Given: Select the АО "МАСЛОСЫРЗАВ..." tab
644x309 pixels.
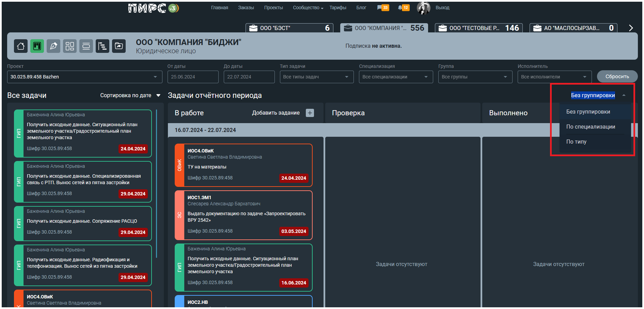Looking at the screenshot, I should (573, 28).
